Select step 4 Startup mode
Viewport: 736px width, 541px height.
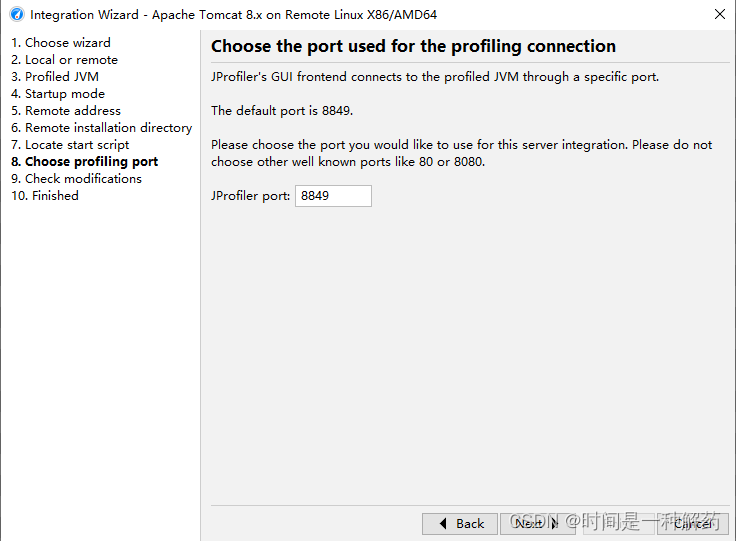58,94
